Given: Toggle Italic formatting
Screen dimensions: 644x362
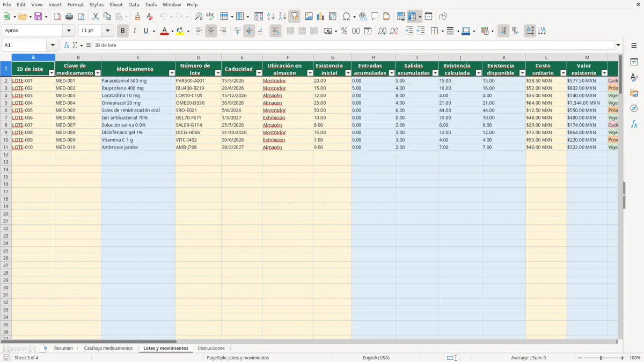Looking at the screenshot, I should point(134,31).
